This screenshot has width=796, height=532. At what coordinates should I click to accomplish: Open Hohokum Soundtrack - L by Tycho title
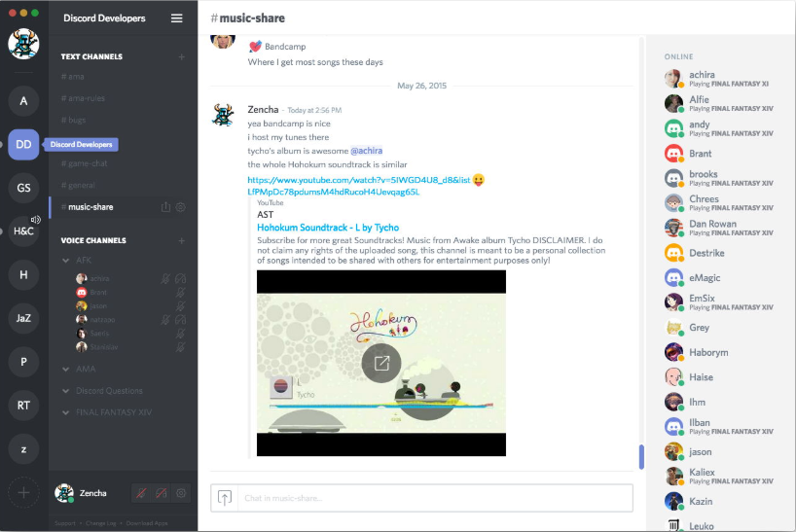point(328,228)
